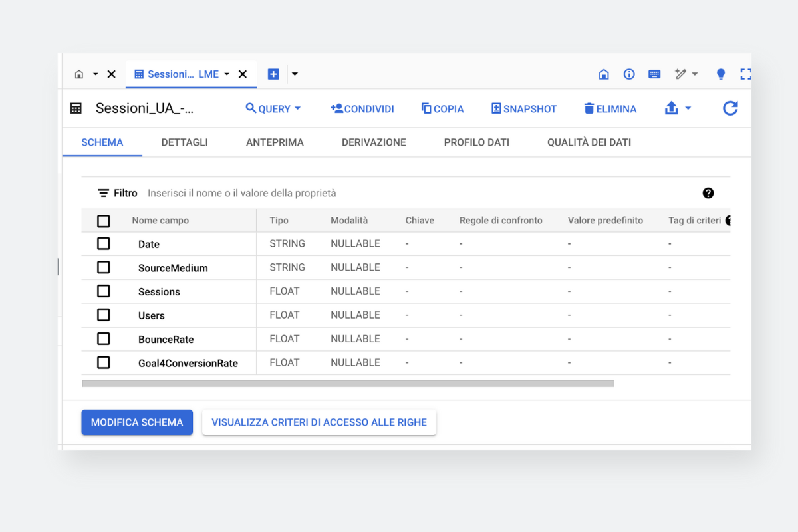Screen dimensions: 798x532
Task: Click the Nome campo column header
Action: [160, 221]
